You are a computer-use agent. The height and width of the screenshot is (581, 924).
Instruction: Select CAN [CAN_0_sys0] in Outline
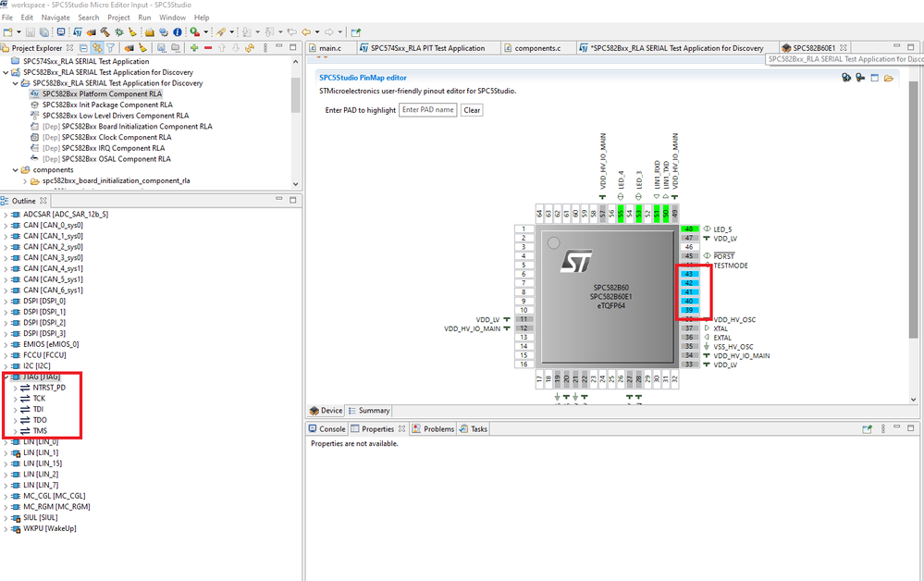[x=53, y=226]
